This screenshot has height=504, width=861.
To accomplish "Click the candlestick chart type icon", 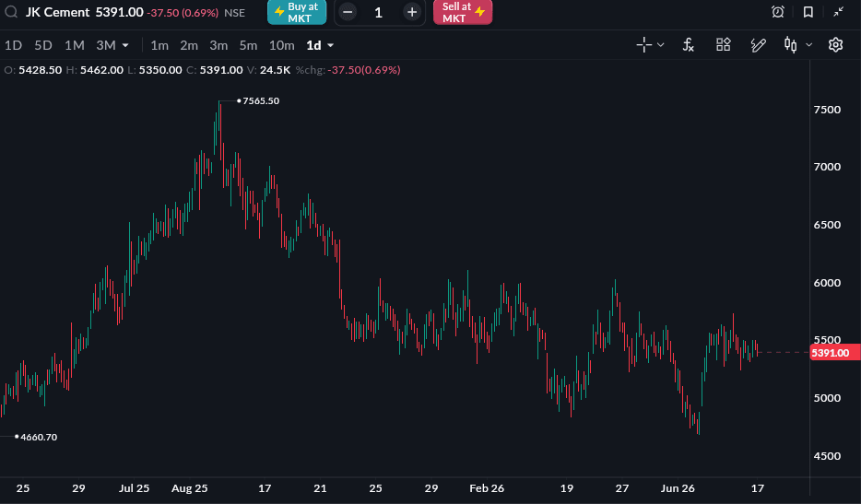I will (x=790, y=45).
